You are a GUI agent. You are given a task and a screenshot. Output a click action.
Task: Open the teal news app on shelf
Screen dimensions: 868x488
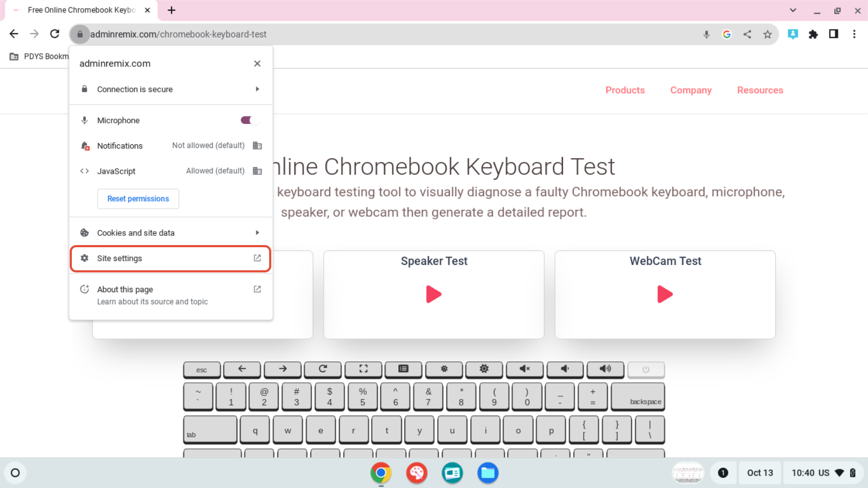point(452,473)
